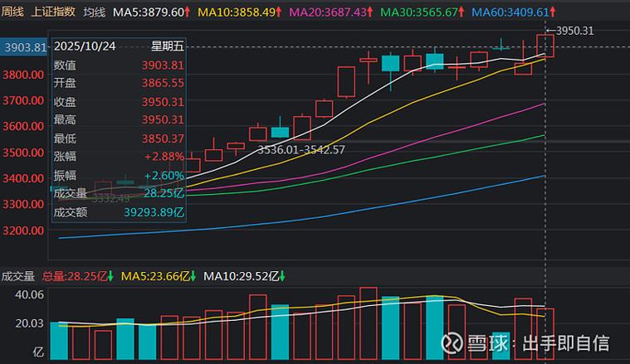Click the 3536.01-3542.57 gap annotation

coord(300,150)
